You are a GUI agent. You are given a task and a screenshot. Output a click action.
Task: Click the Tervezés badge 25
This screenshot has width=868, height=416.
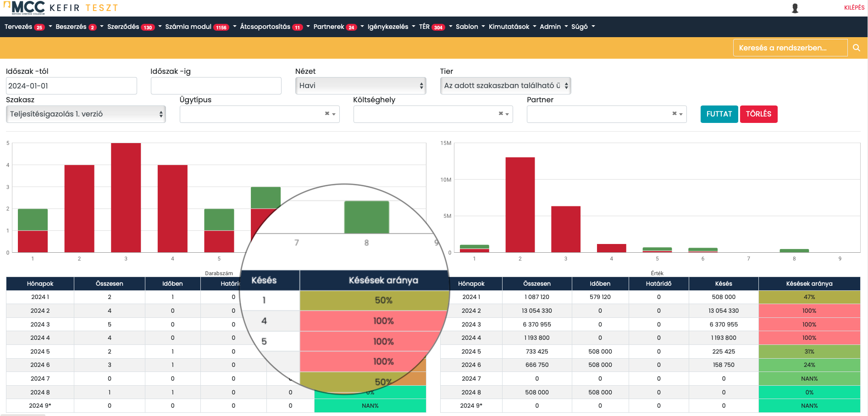(39, 28)
